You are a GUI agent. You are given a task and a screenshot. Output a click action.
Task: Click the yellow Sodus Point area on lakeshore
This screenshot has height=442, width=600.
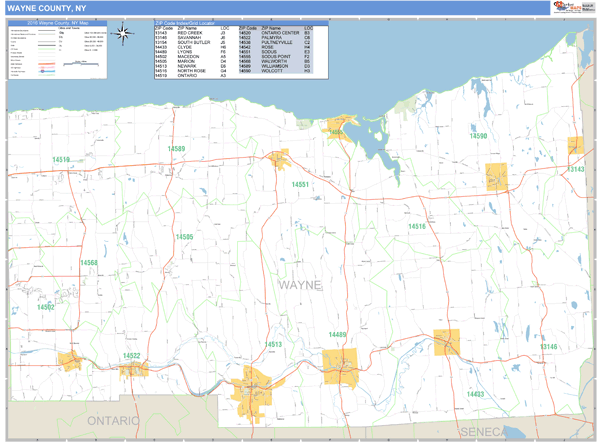[x=338, y=129]
